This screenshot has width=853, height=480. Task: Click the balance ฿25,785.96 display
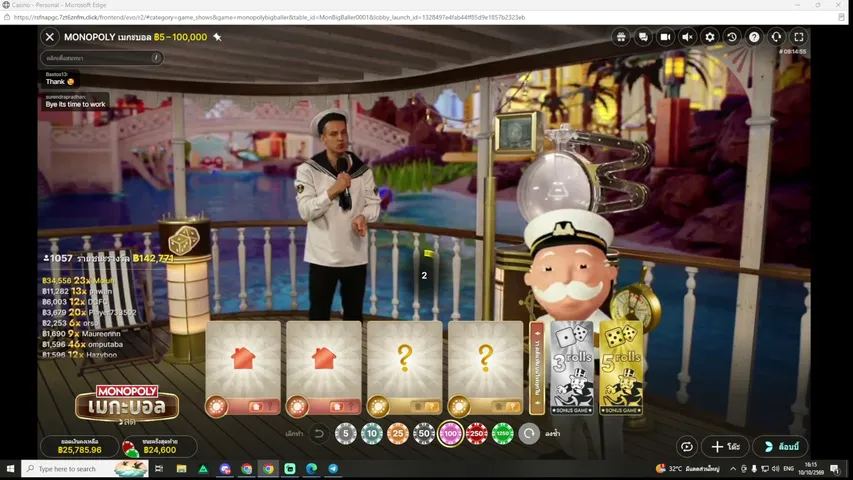(80, 447)
